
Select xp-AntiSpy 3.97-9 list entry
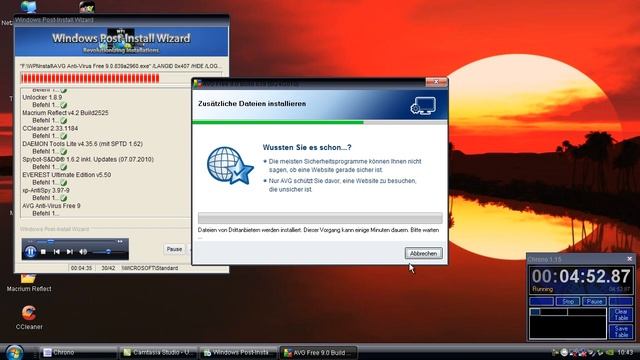[x=46, y=190]
